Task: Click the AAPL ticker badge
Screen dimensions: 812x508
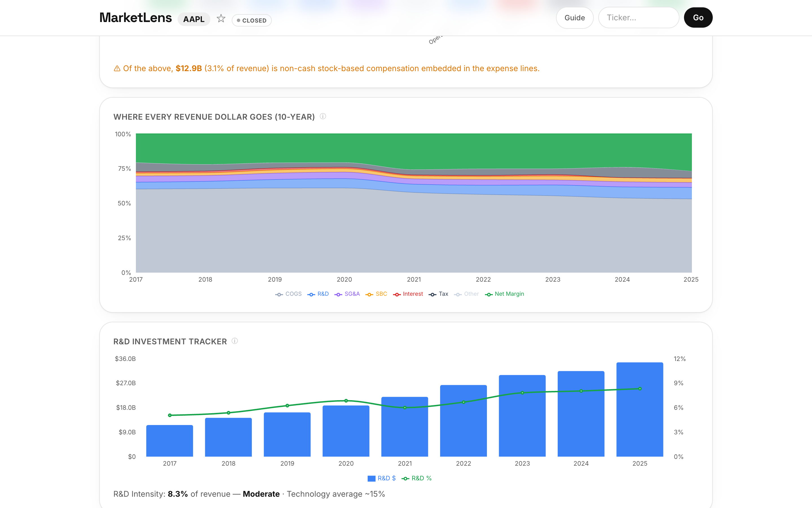Action: coord(194,19)
